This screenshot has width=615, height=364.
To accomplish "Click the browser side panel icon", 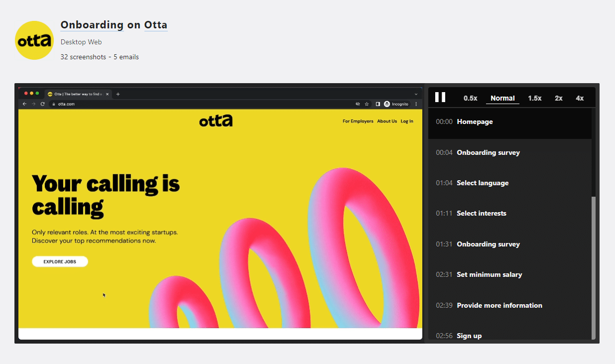I will click(x=378, y=104).
